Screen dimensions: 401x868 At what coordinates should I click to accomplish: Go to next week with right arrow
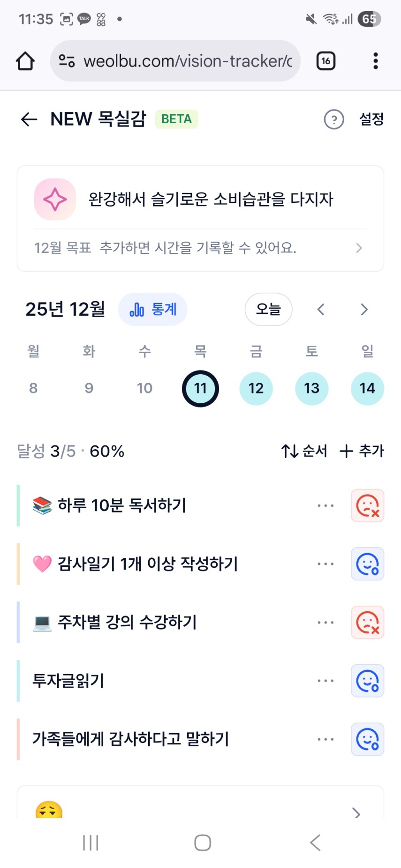(x=364, y=310)
